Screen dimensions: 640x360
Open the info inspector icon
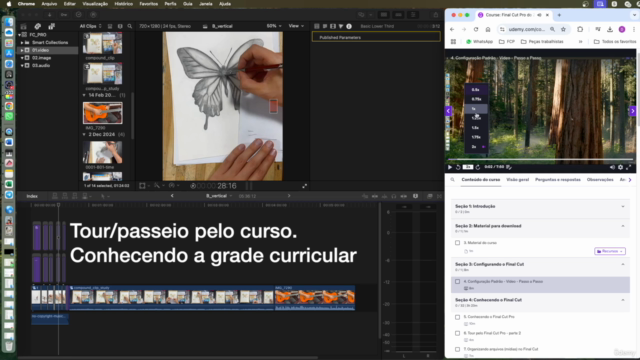349,26
